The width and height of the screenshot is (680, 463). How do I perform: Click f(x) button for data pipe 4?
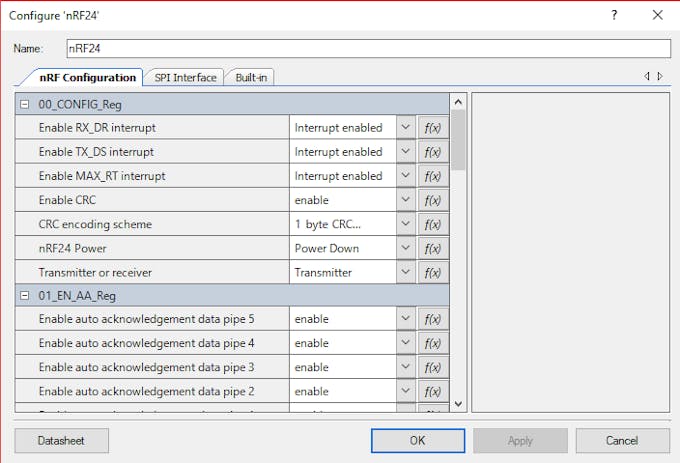point(433,343)
